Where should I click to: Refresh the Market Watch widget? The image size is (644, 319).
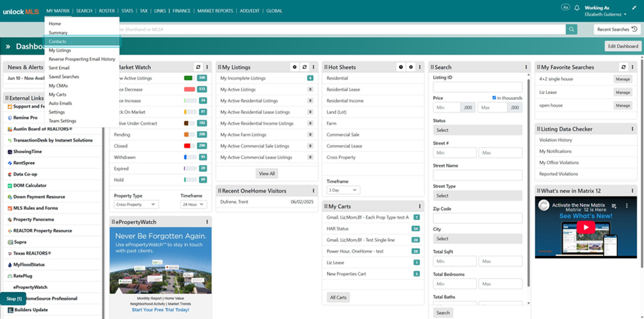[198, 67]
